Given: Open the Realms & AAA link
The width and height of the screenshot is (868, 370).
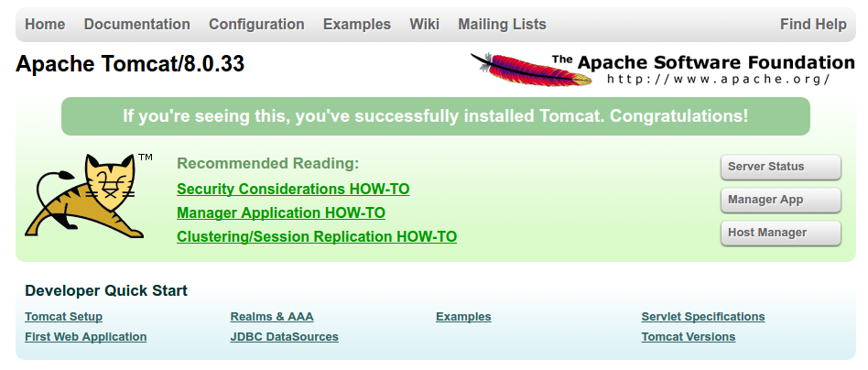Looking at the screenshot, I should click(x=272, y=317).
